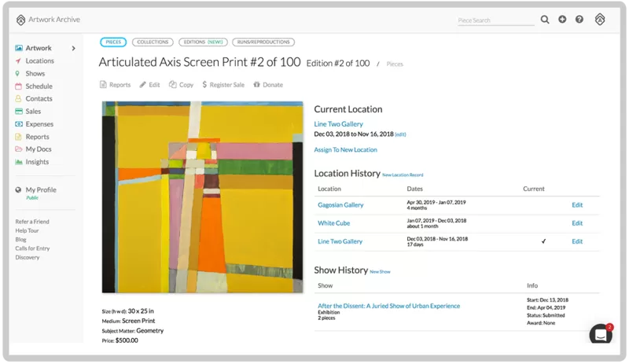Click Assign To New Location
The image size is (629, 364).
(345, 149)
